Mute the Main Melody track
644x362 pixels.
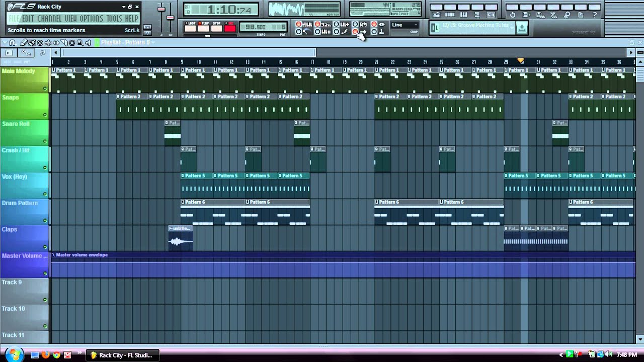(45, 88)
